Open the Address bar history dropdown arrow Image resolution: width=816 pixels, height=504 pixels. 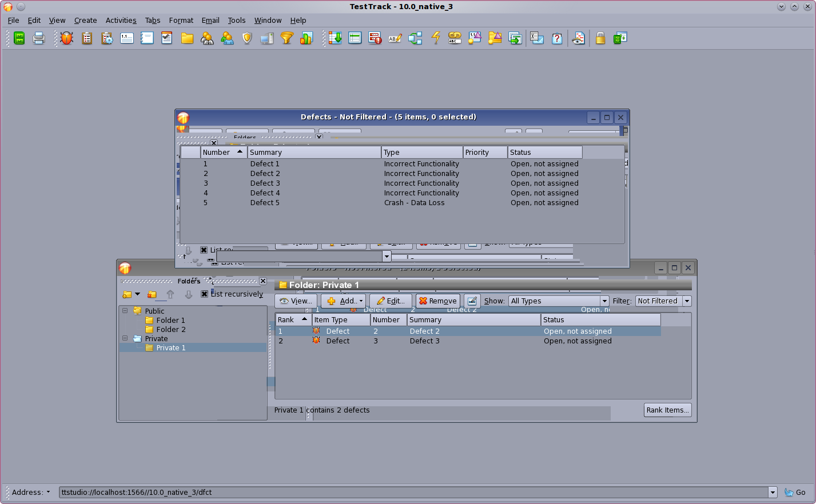[x=773, y=492]
